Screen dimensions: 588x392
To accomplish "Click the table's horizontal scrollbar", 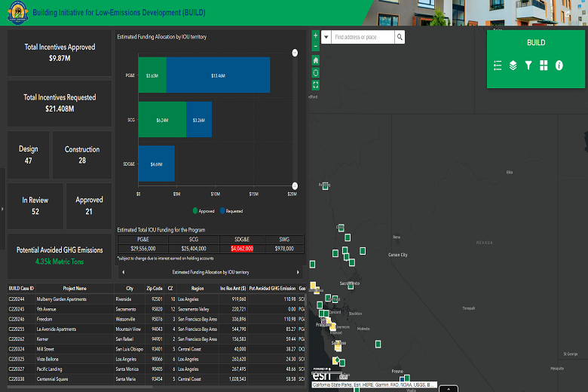I will [x=80, y=387].
